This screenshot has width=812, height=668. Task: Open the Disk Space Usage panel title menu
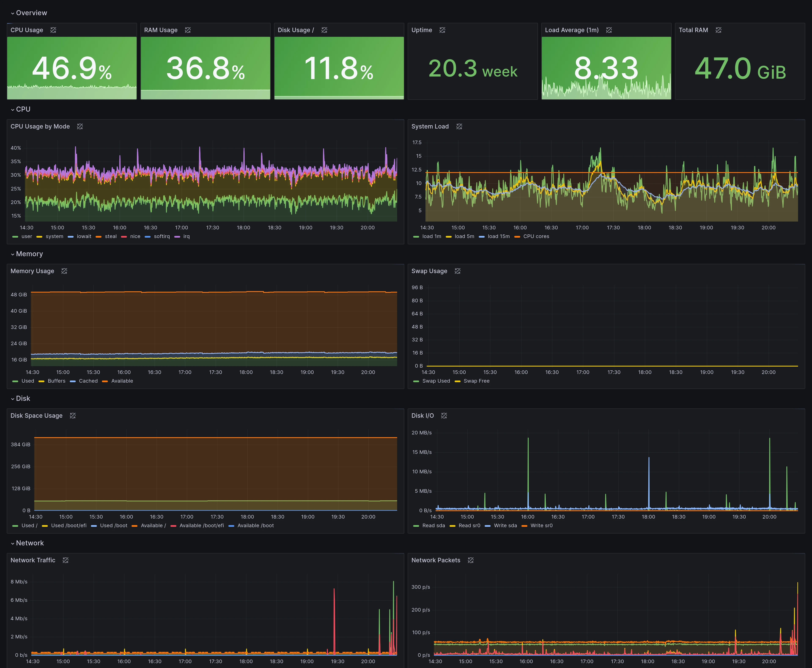click(37, 416)
